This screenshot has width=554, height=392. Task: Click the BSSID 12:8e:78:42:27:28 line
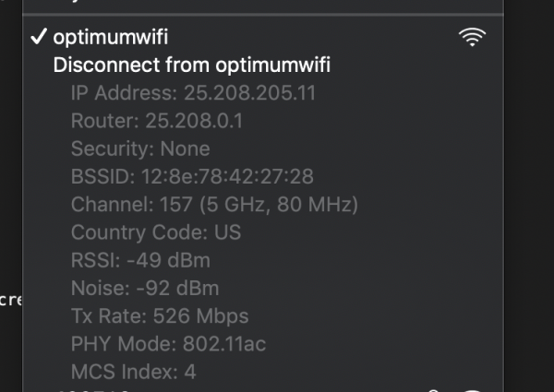tap(192, 176)
